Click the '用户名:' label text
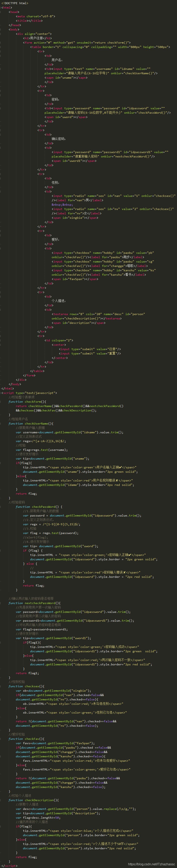Viewport: 177px width, 868px height. (57, 60)
